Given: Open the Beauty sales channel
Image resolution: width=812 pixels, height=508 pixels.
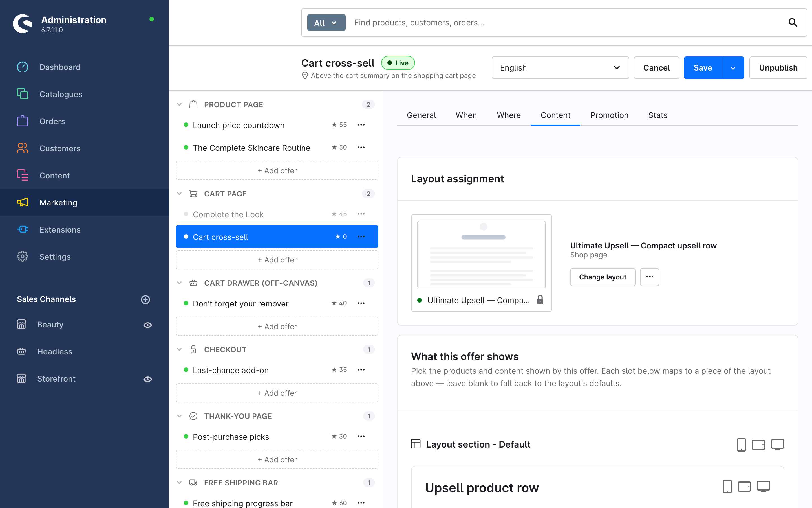Looking at the screenshot, I should click(x=50, y=325).
